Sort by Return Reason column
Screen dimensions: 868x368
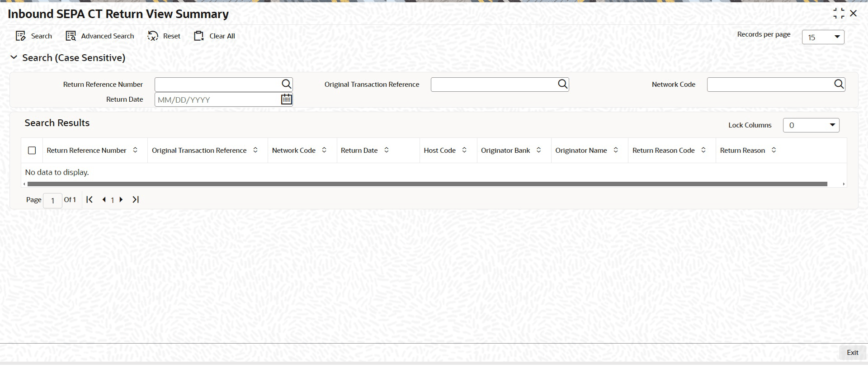(x=774, y=150)
